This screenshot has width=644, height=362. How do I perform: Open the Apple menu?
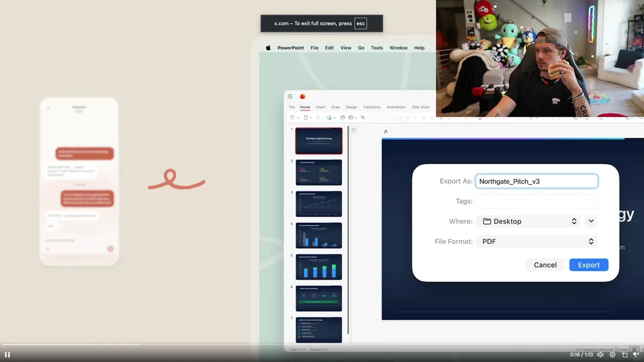[268, 48]
